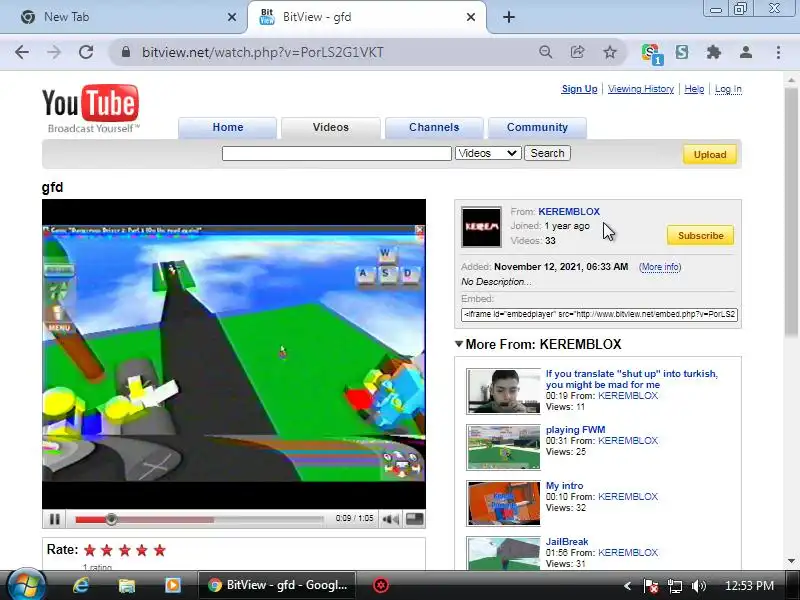
Task: Open the My intro video link
Action: point(564,486)
